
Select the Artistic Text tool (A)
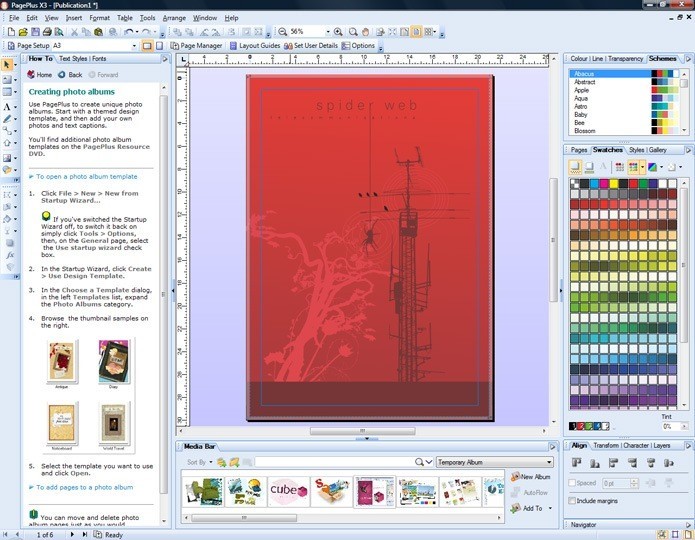click(7, 107)
